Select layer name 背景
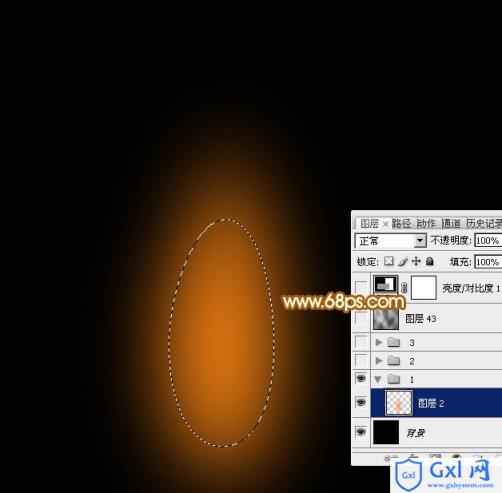Viewport: 502px width, 493px height. pyautogui.click(x=415, y=433)
